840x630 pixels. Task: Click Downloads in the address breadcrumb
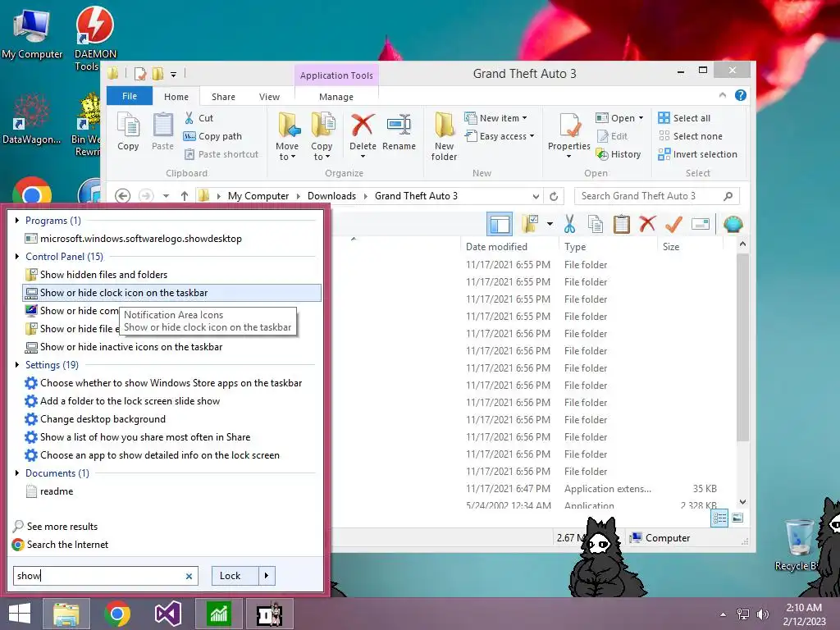[331, 196]
